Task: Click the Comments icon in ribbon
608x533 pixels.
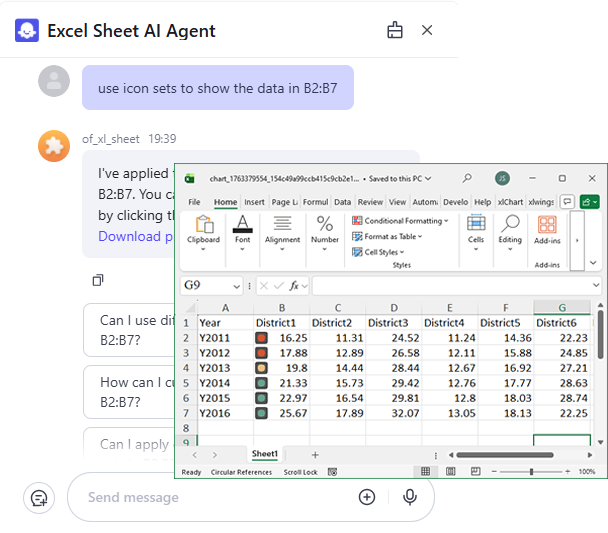Action: pos(567,202)
